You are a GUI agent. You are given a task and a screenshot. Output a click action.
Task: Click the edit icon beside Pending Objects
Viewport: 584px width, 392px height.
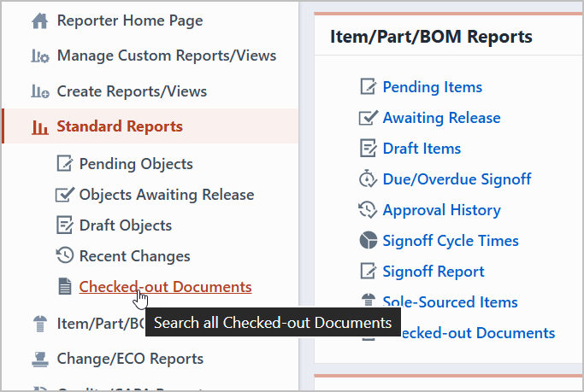pyautogui.click(x=65, y=164)
